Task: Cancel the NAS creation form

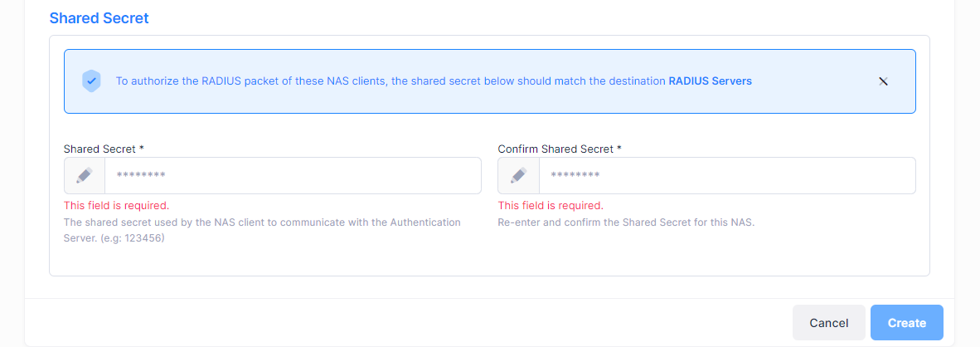Action: [x=829, y=323]
